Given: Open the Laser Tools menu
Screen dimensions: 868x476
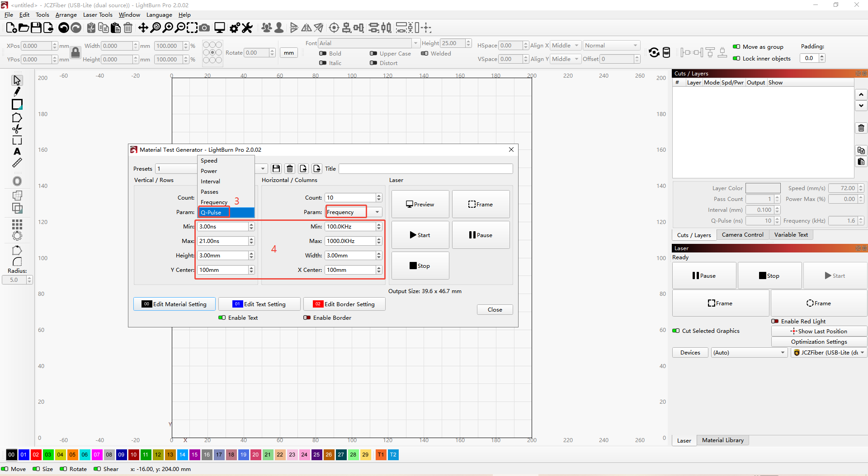Looking at the screenshot, I should pyautogui.click(x=98, y=15).
